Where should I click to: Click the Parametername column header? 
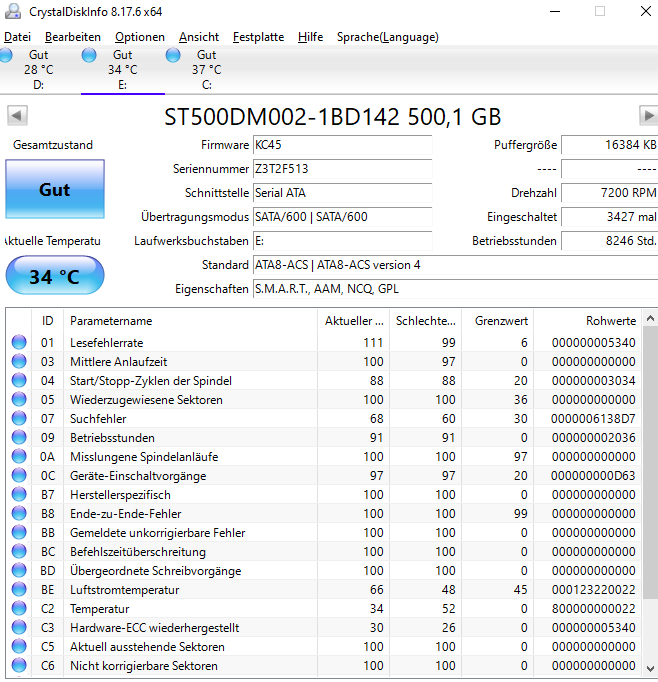190,321
